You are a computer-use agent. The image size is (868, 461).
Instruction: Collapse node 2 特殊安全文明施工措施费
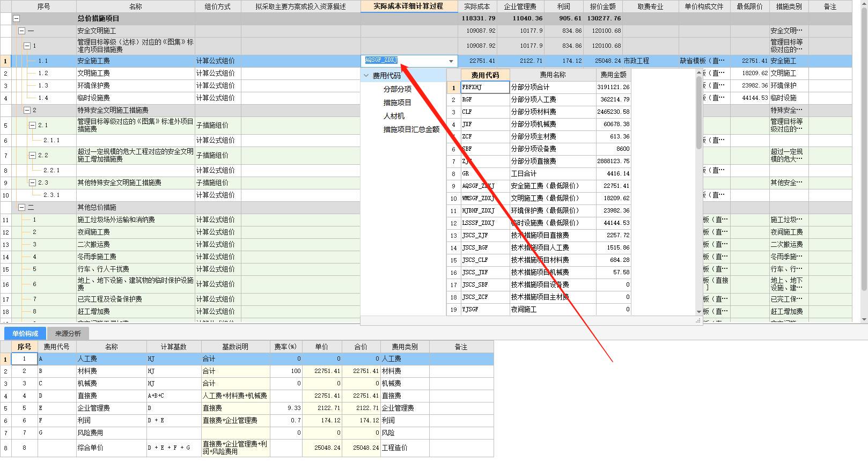pos(27,110)
